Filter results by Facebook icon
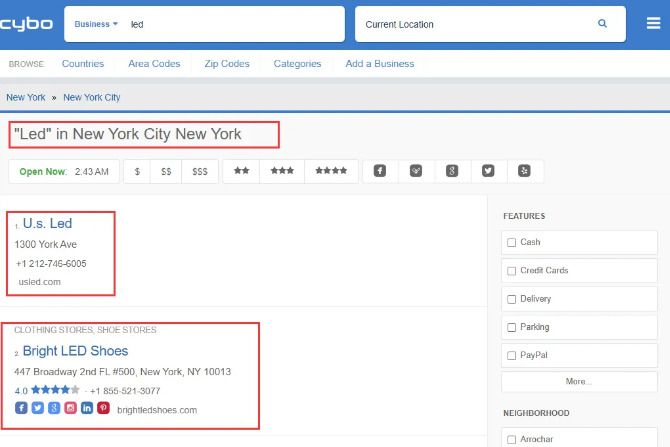Screen dimensions: 670x447 click(380, 171)
